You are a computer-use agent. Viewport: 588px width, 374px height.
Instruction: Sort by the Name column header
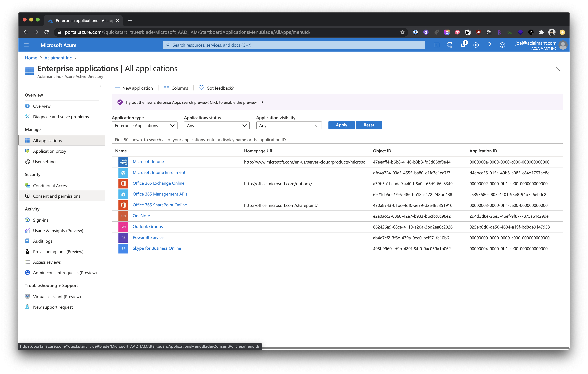121,151
